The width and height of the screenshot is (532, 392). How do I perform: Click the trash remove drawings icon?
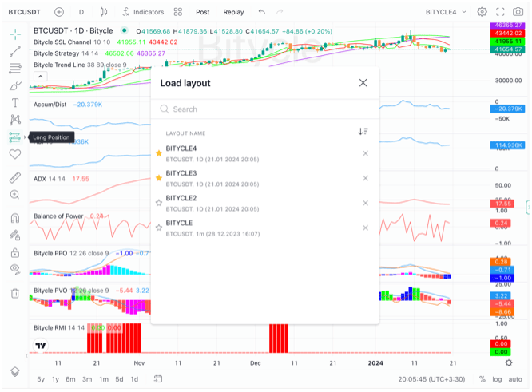coord(14,293)
